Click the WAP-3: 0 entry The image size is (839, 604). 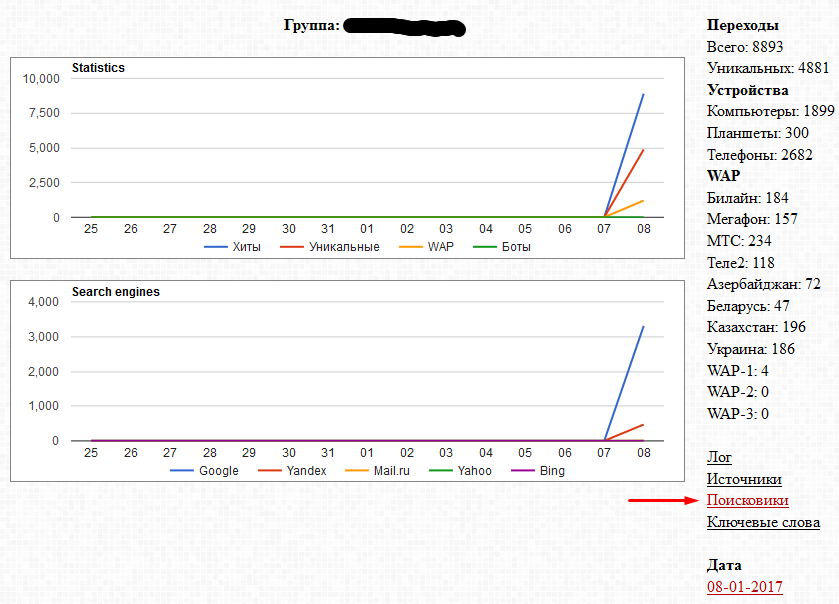pos(738,414)
